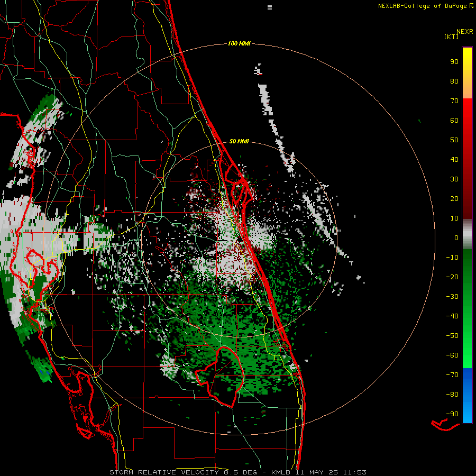476x476 pixels.
Task: Click the -70 knot legend value
Action: tap(452, 375)
